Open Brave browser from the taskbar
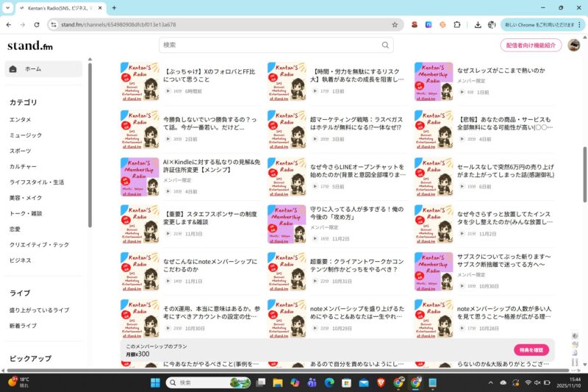 coord(380,382)
